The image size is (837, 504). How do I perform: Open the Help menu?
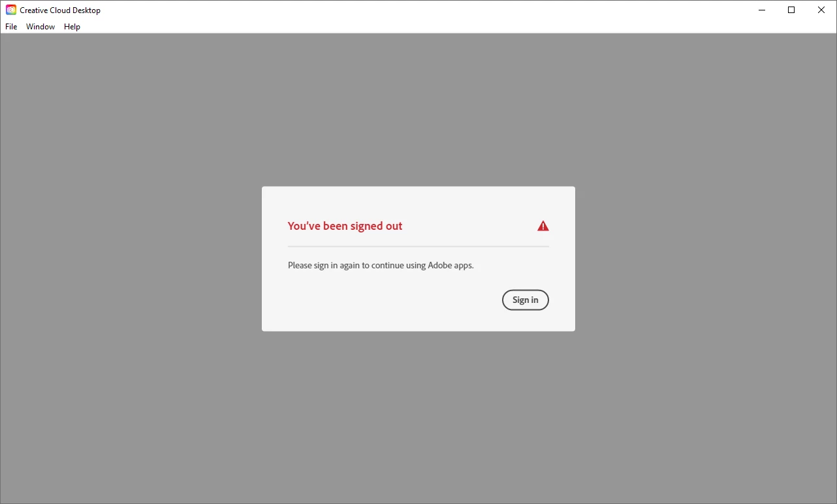[72, 27]
